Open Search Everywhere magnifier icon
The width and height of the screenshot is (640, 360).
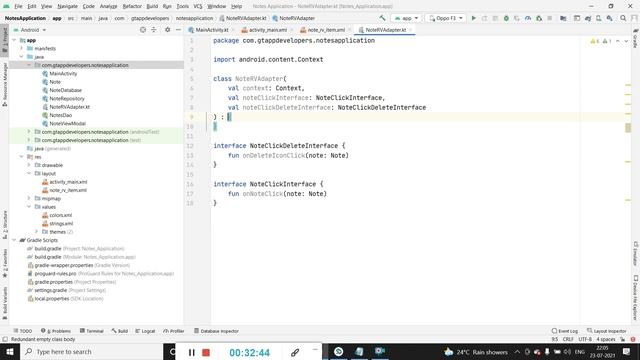click(623, 18)
